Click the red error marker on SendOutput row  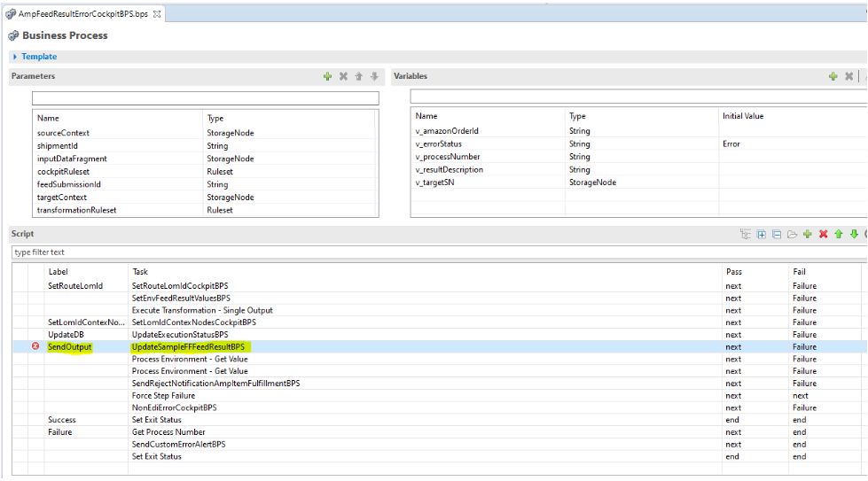click(35, 346)
